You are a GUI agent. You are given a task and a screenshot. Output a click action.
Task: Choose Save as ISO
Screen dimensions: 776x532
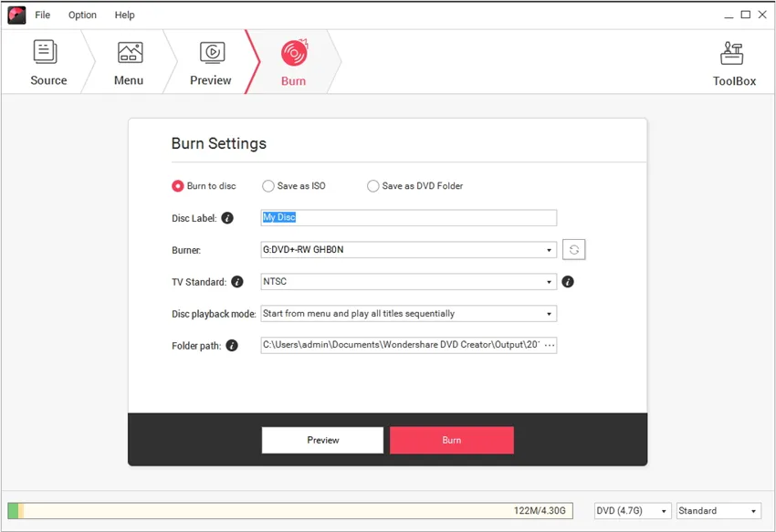click(268, 185)
